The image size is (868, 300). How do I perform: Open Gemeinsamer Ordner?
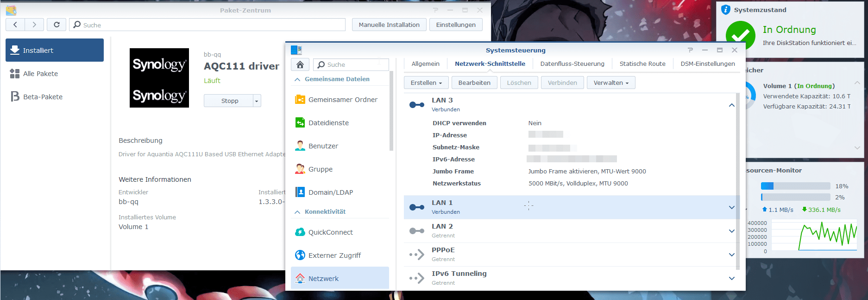coord(340,100)
